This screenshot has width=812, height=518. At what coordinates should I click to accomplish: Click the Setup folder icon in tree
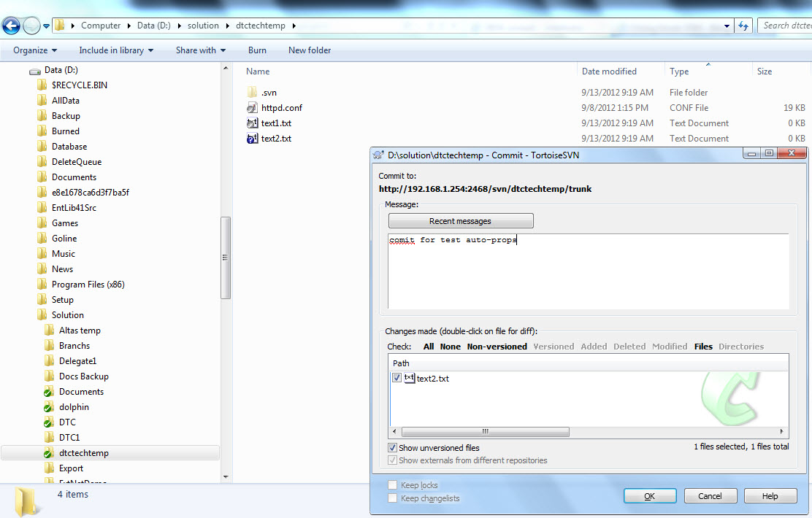[42, 300]
